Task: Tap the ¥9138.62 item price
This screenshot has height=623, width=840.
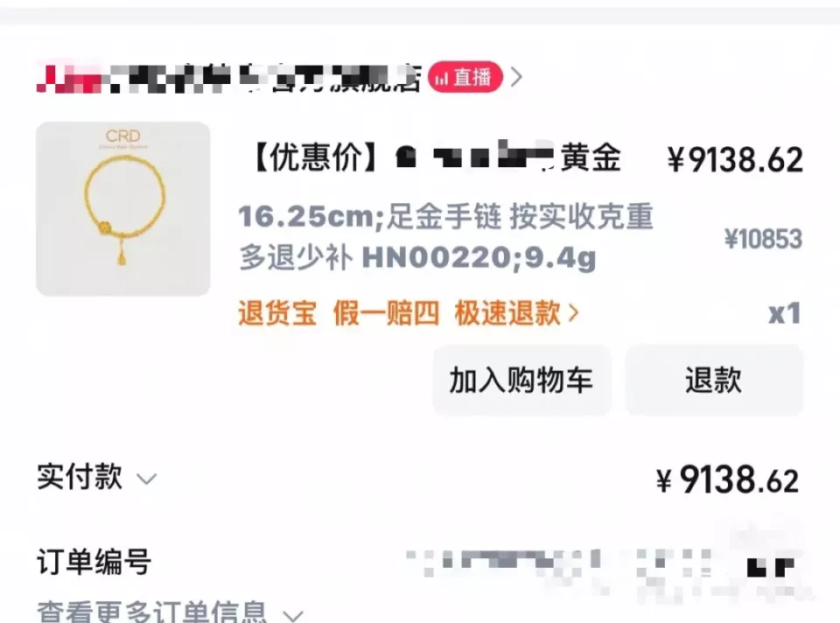Action: tap(736, 159)
